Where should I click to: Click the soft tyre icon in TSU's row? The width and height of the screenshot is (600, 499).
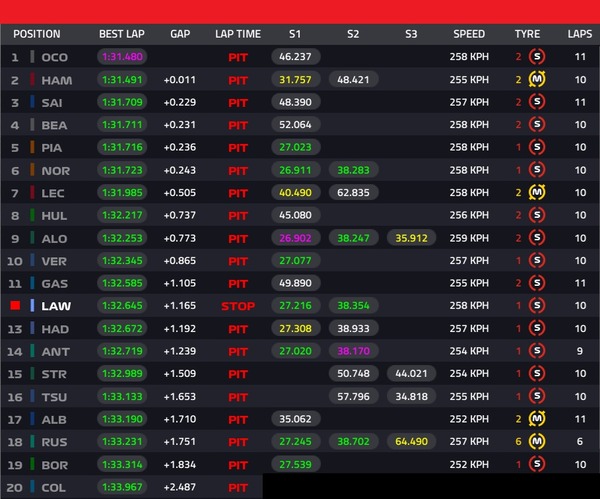537,396
